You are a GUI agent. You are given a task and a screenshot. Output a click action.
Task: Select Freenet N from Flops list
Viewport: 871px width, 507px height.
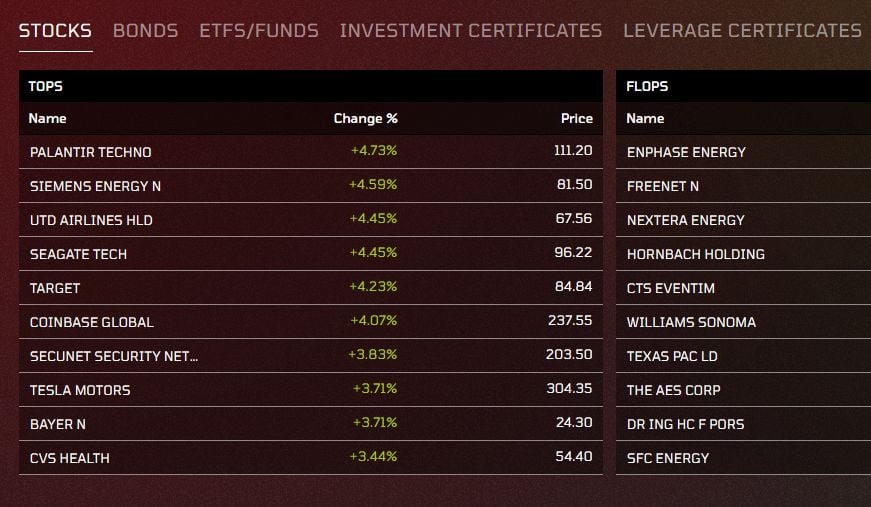pyautogui.click(x=663, y=186)
